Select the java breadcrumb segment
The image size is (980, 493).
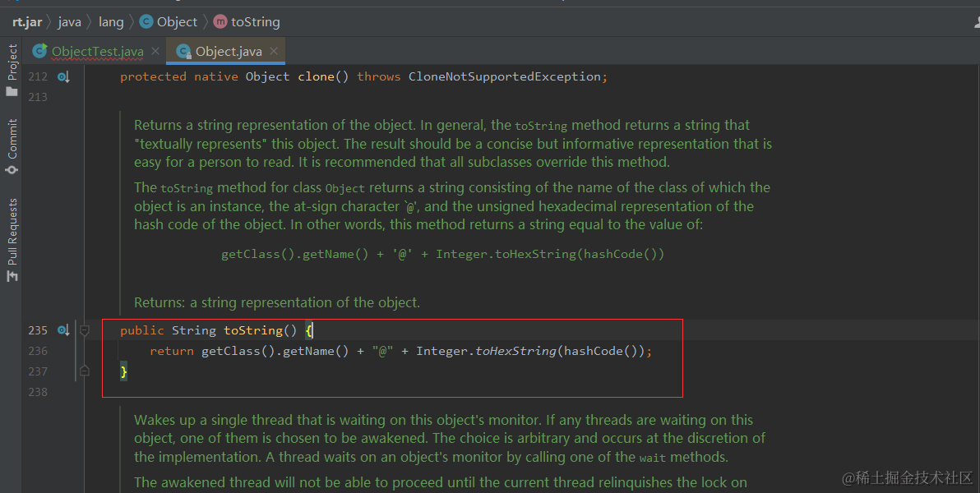pos(69,22)
